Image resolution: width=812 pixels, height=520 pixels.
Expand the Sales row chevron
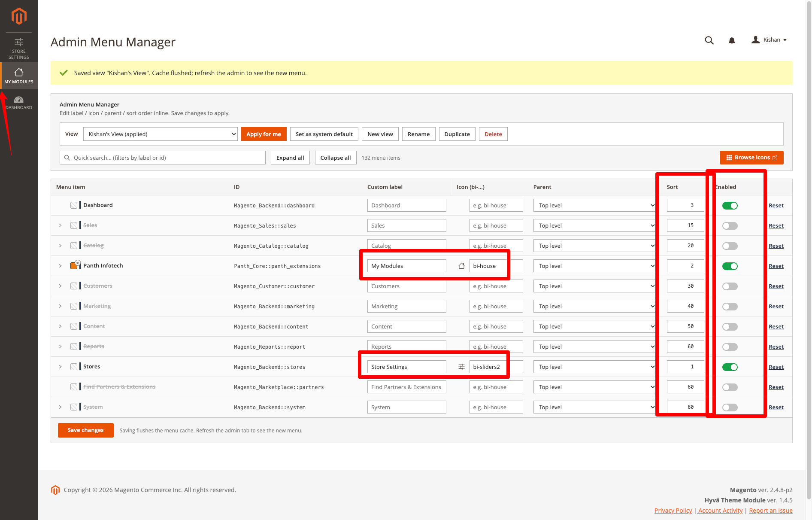tap(60, 225)
